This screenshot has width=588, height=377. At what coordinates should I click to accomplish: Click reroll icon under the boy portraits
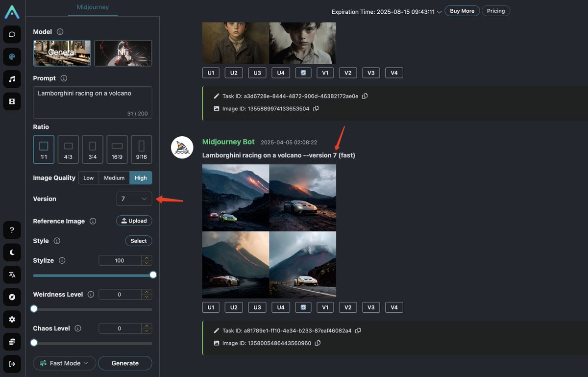coord(303,73)
